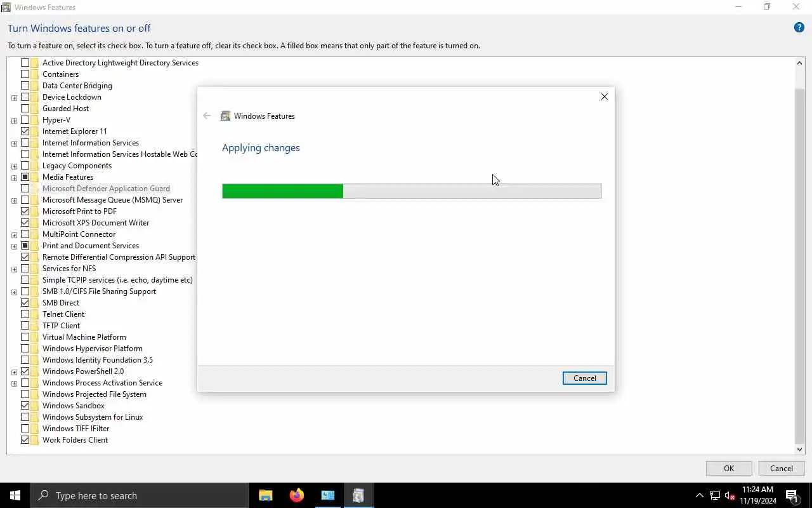
Task: Click the folder icon beside TFTP Client
Action: [x=34, y=326]
